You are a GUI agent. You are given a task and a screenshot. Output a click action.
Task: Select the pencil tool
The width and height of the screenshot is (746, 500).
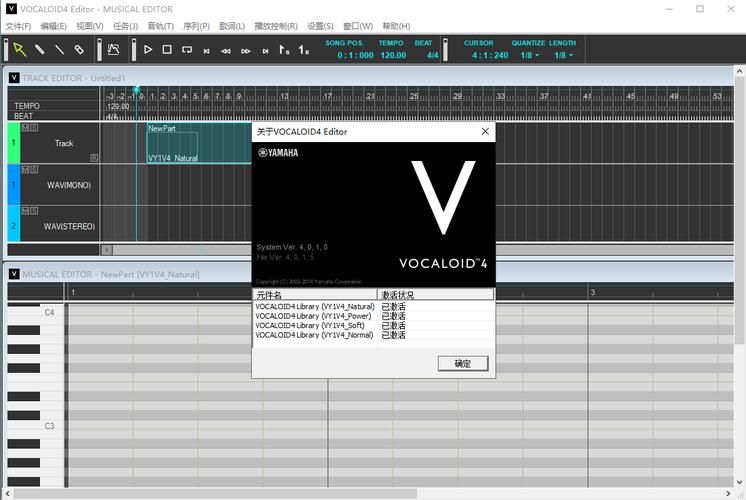pyautogui.click(x=40, y=49)
